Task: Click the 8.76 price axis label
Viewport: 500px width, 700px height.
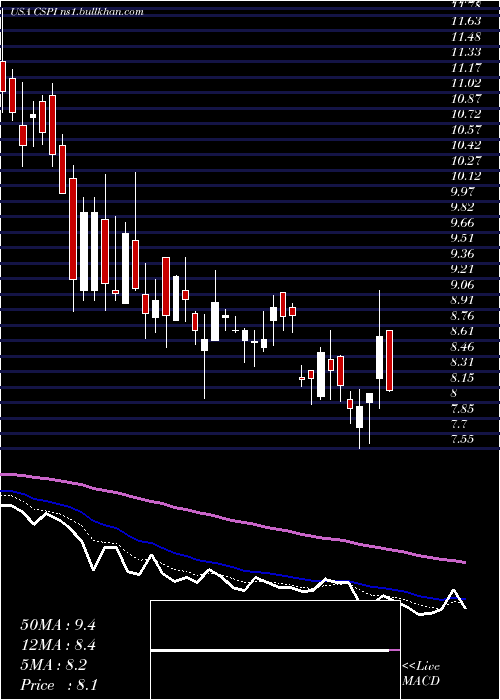Action: click(464, 316)
